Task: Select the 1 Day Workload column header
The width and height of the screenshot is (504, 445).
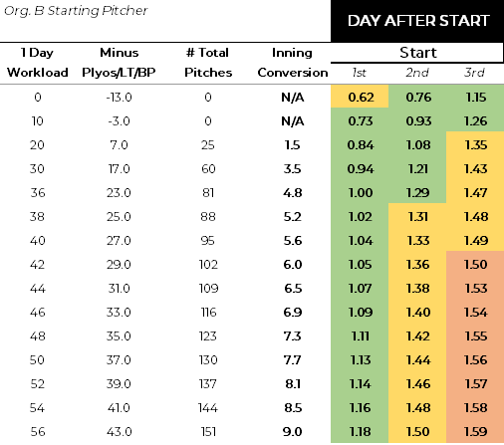Action: pos(38,63)
